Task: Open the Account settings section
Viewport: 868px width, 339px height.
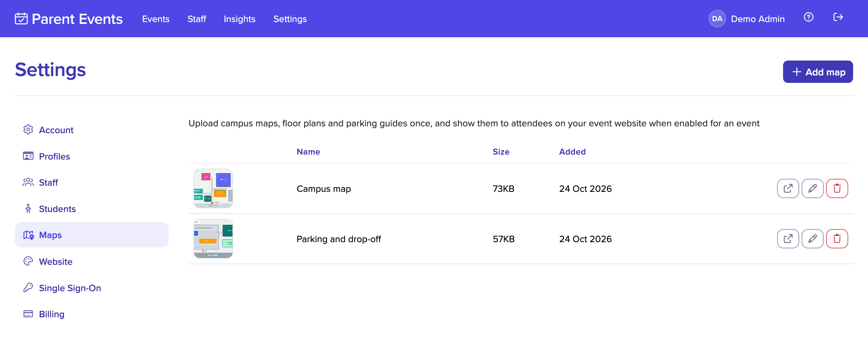Action: (91, 130)
